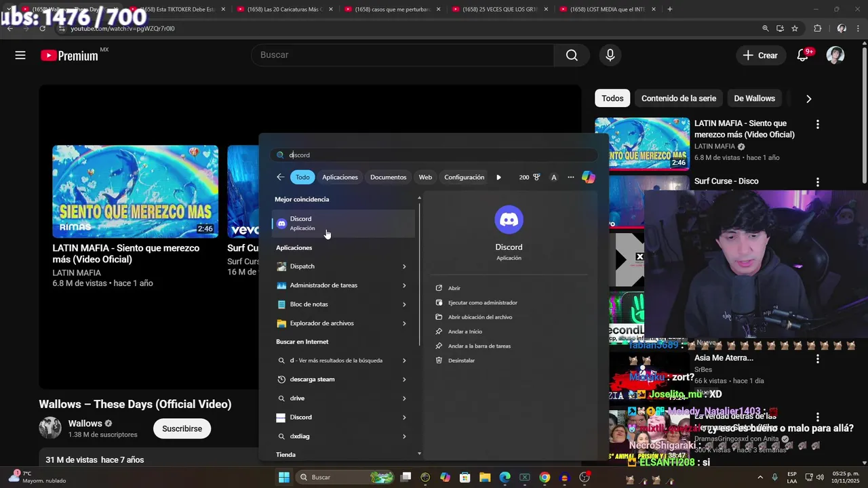
Task: Click the Windows search text field
Action: 434,155
